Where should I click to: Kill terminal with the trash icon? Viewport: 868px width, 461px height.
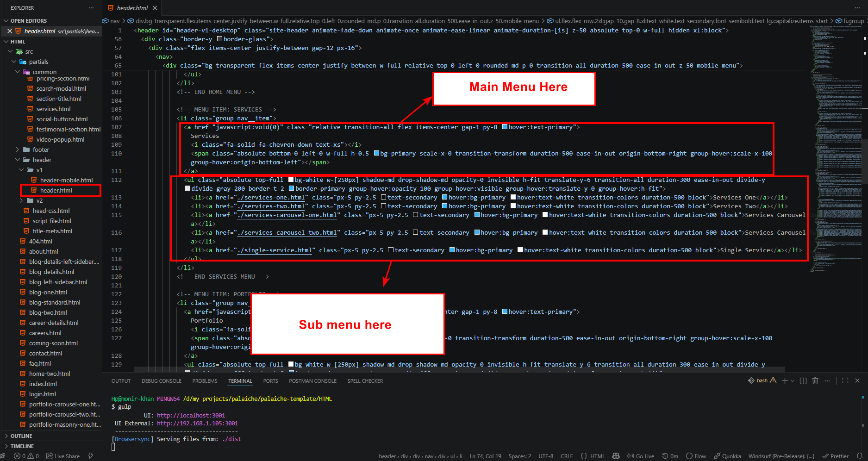(x=815, y=381)
